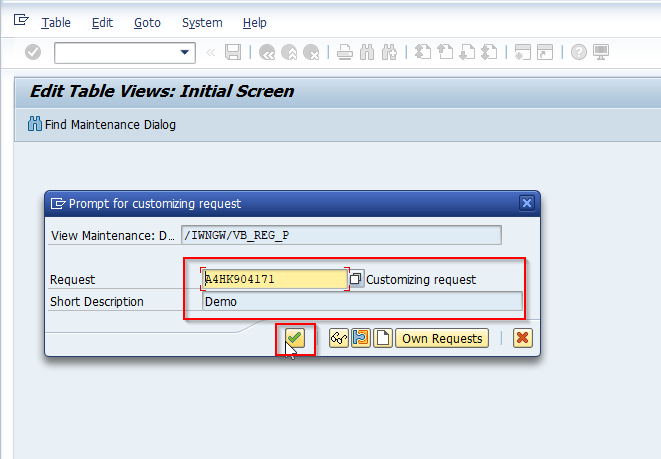Viewport: 661px width, 459px height.
Task: Click the Find binoculars icon in toolbar
Action: point(367,52)
